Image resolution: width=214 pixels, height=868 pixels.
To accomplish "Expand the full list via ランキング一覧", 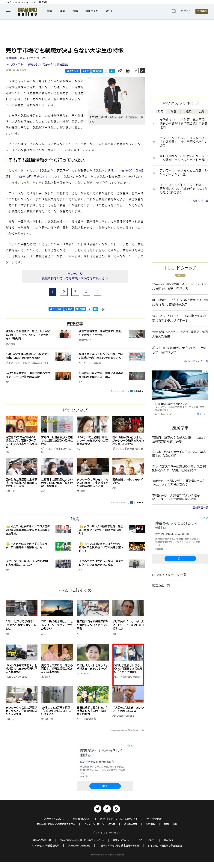I will tap(199, 201).
